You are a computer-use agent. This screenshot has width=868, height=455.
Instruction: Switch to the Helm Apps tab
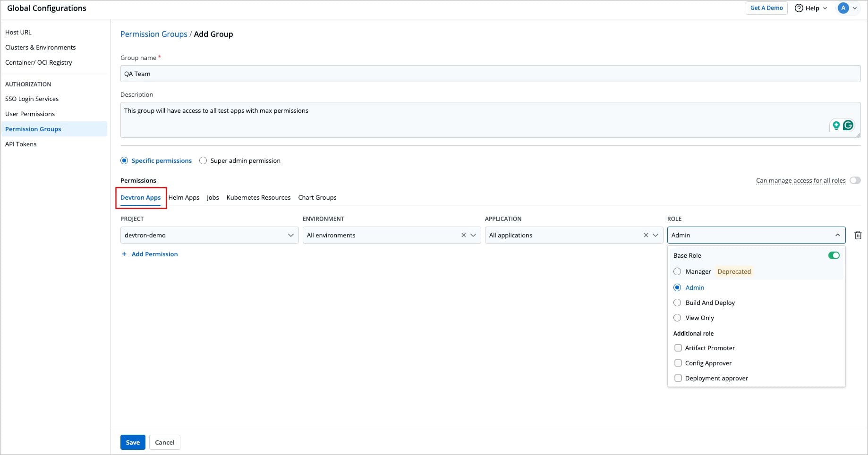tap(184, 197)
